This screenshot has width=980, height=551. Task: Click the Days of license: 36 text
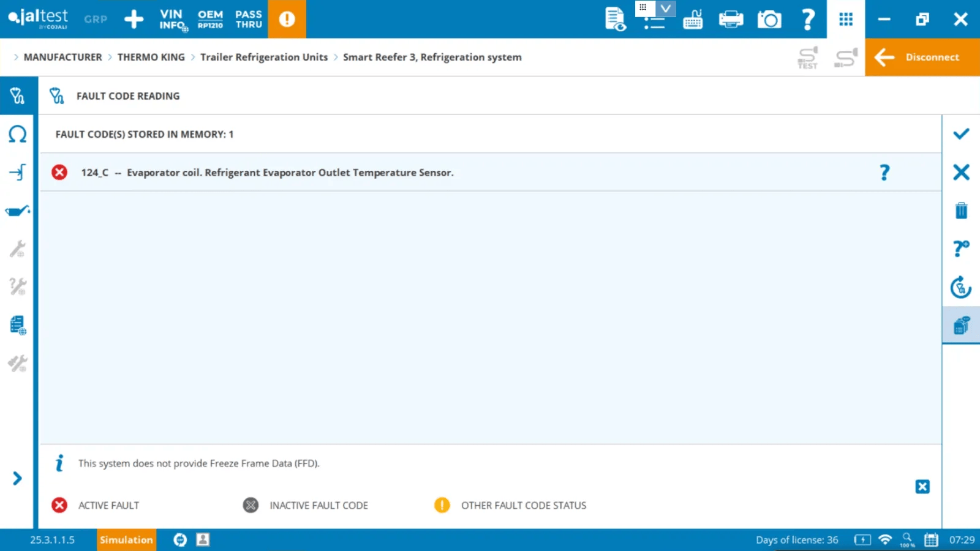(797, 539)
